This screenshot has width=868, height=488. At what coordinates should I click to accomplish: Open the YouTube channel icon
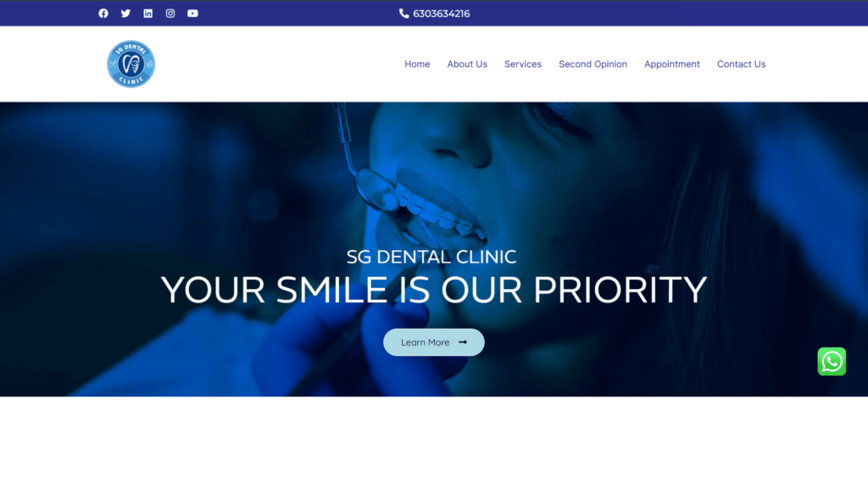click(192, 14)
